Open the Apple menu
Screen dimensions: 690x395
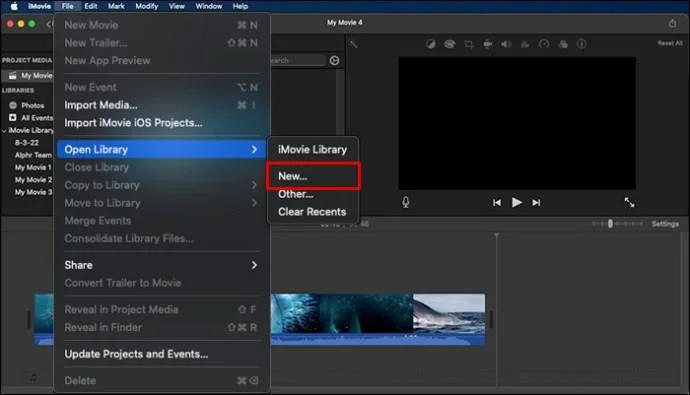(x=14, y=6)
